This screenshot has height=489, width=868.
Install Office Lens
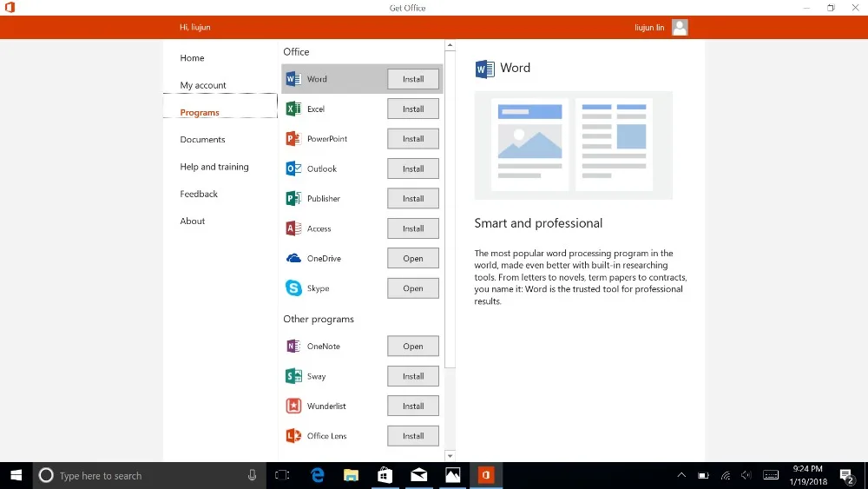click(413, 436)
